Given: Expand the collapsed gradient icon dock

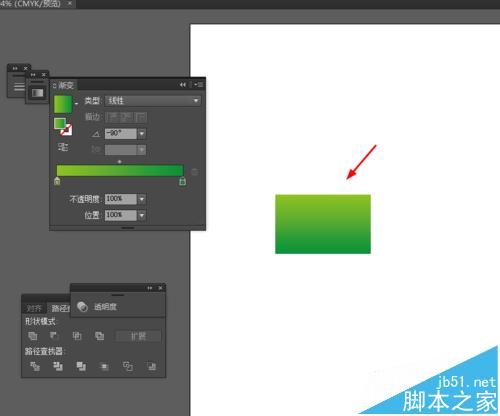Looking at the screenshot, I should pyautogui.click(x=33, y=75).
